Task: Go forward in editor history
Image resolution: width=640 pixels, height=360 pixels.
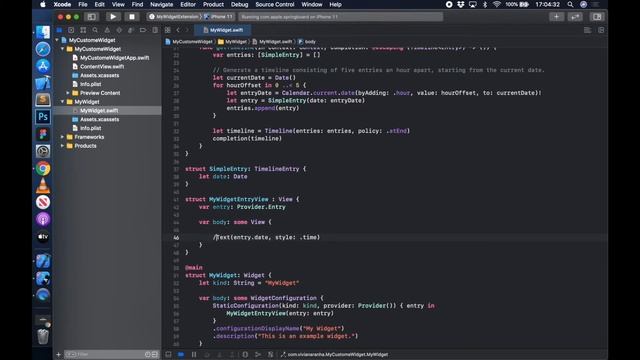Action: click(x=187, y=30)
